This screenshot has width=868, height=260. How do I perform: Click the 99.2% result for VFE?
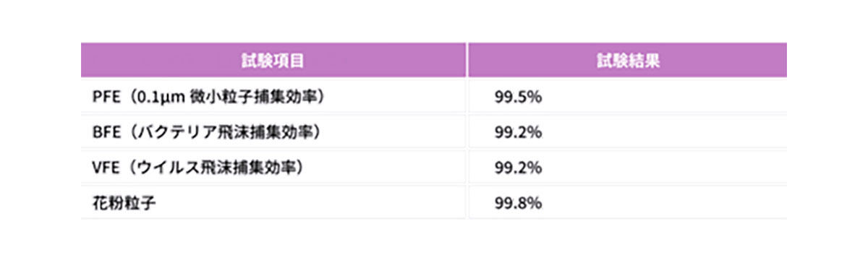518,168
